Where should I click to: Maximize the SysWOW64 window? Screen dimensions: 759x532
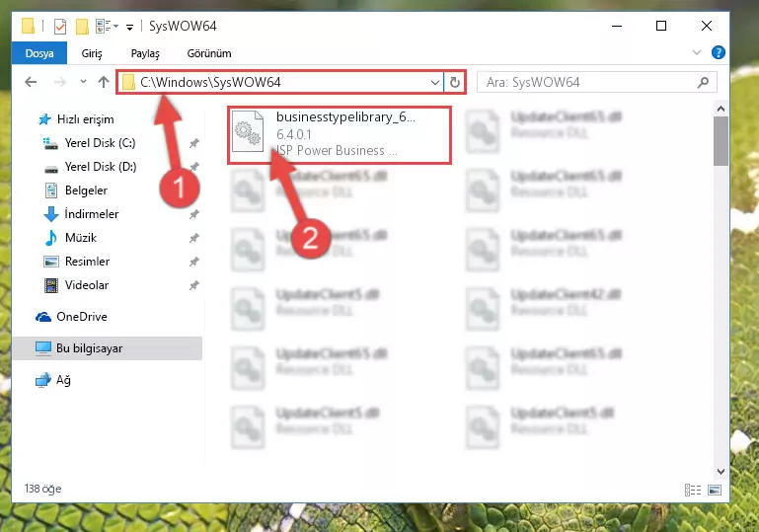661,26
